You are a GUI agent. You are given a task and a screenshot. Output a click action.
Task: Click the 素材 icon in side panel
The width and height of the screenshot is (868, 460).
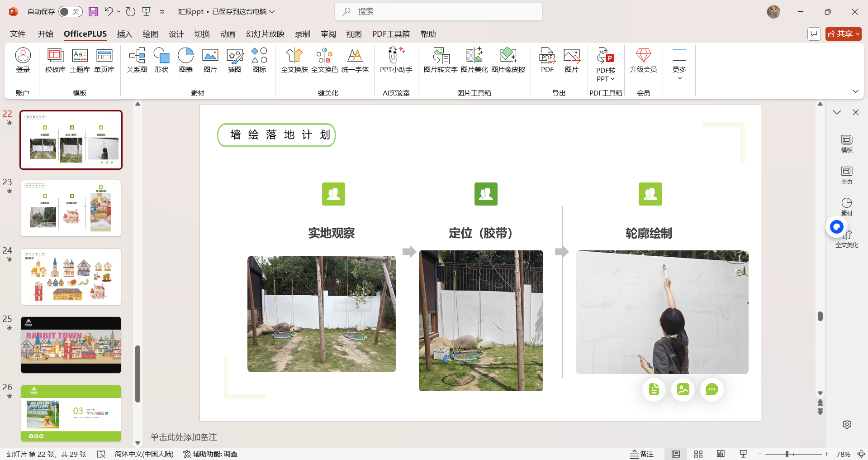846,206
